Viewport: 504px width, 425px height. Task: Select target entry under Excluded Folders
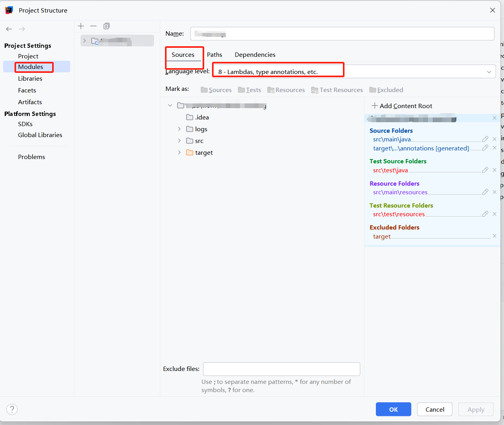pyautogui.click(x=382, y=237)
